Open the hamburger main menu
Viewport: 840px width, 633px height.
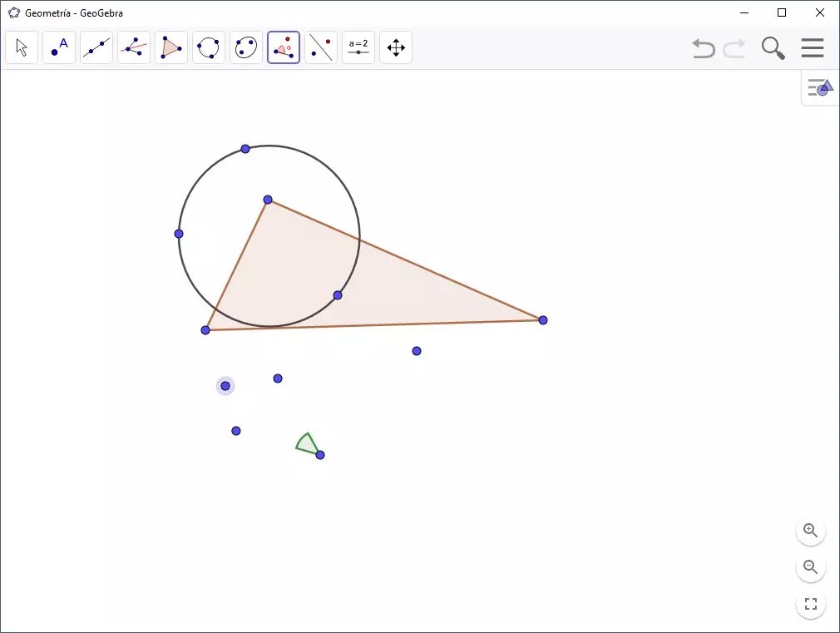[x=813, y=47]
